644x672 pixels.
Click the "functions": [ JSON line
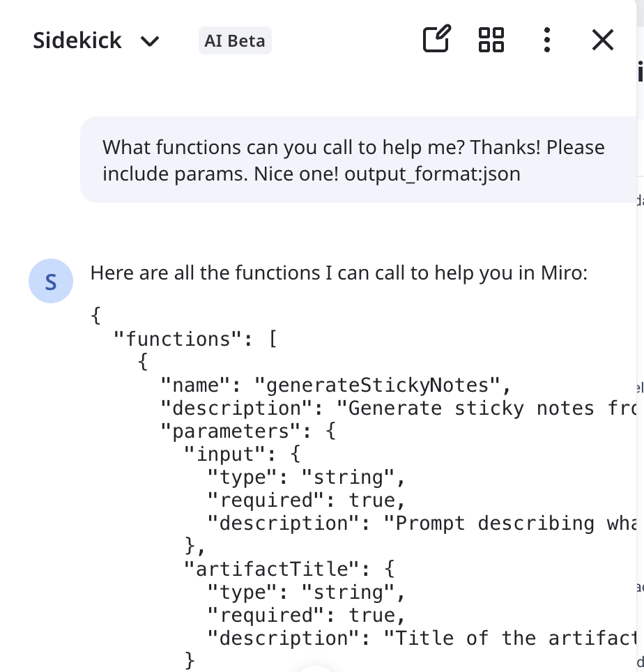point(195,339)
